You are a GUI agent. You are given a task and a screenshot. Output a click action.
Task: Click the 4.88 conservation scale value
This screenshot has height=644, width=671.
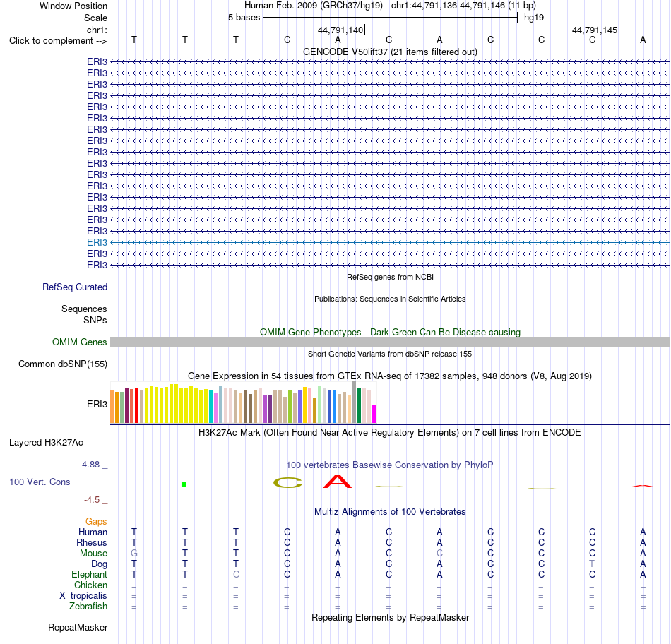point(90,464)
